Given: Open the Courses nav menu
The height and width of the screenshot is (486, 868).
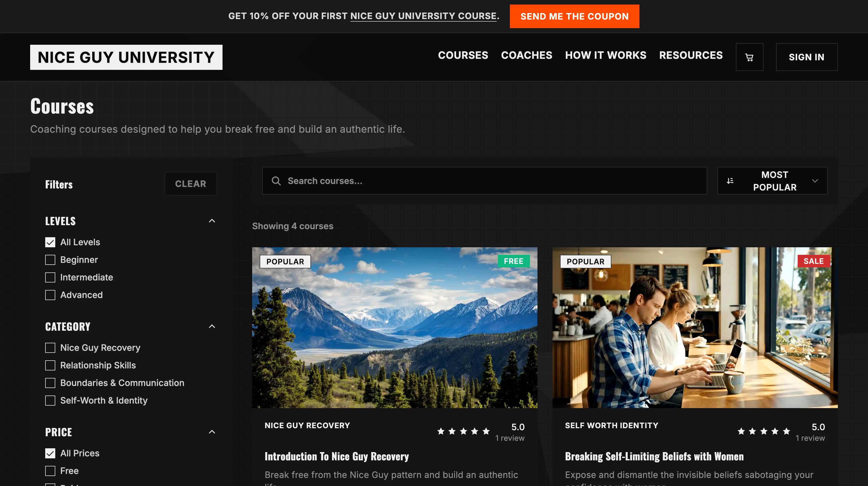Looking at the screenshot, I should [463, 55].
